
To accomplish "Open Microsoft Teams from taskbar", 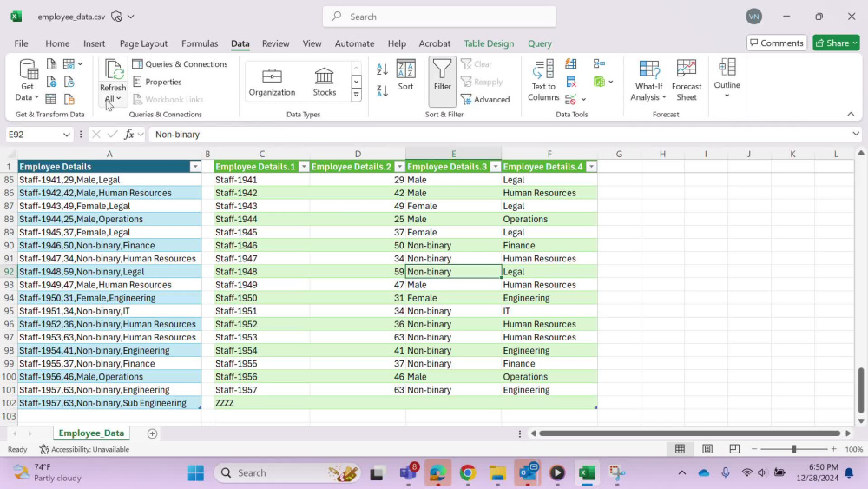I will [x=408, y=473].
